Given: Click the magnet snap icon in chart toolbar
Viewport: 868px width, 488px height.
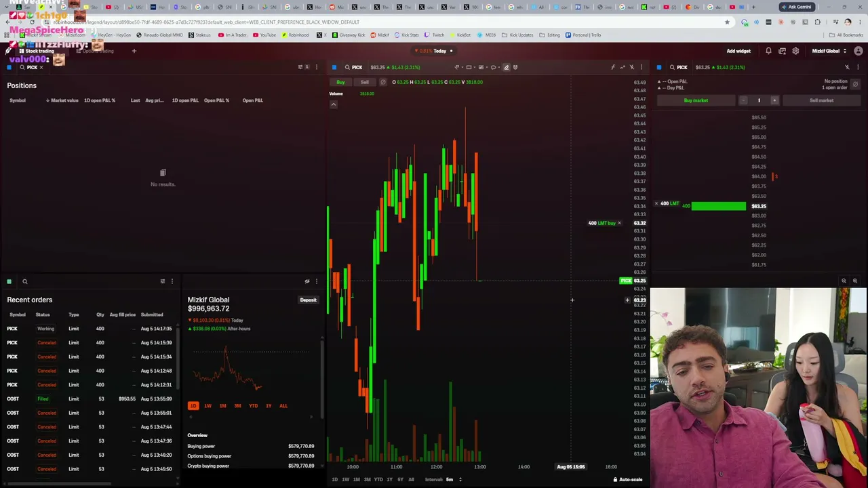Looking at the screenshot, I should (515, 67).
